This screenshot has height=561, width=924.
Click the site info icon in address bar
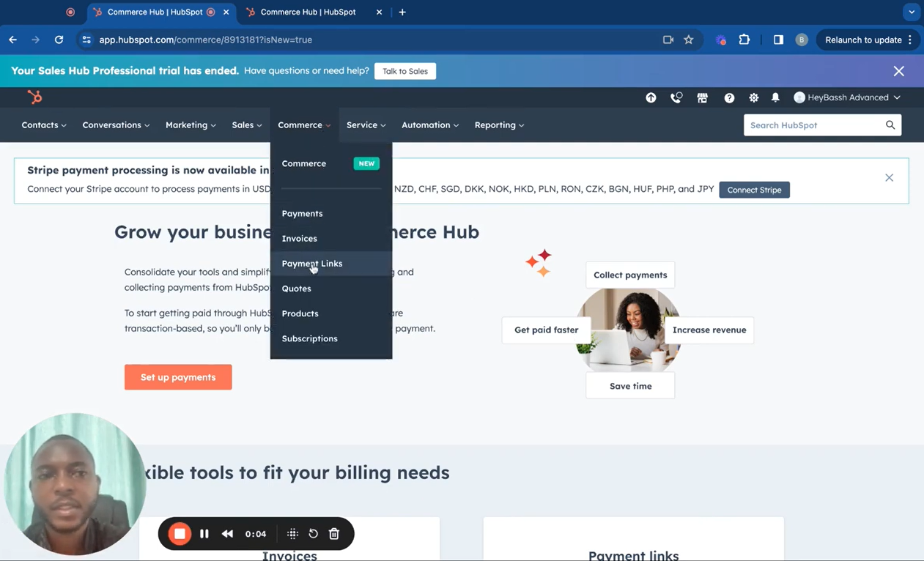(86, 40)
